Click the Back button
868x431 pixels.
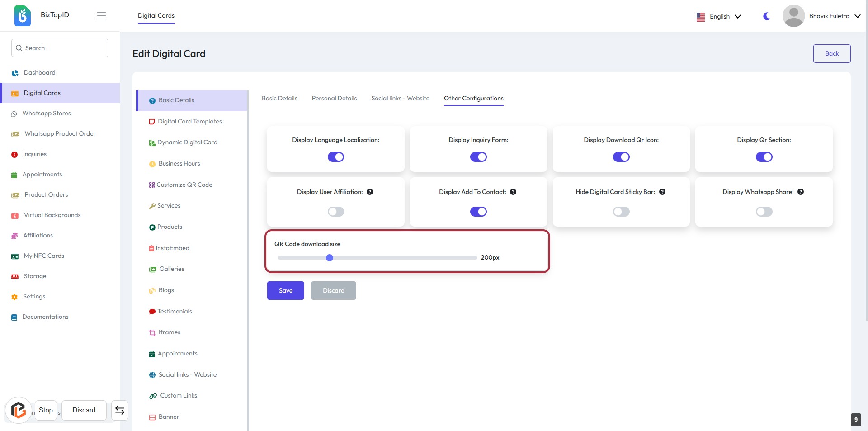(x=831, y=53)
